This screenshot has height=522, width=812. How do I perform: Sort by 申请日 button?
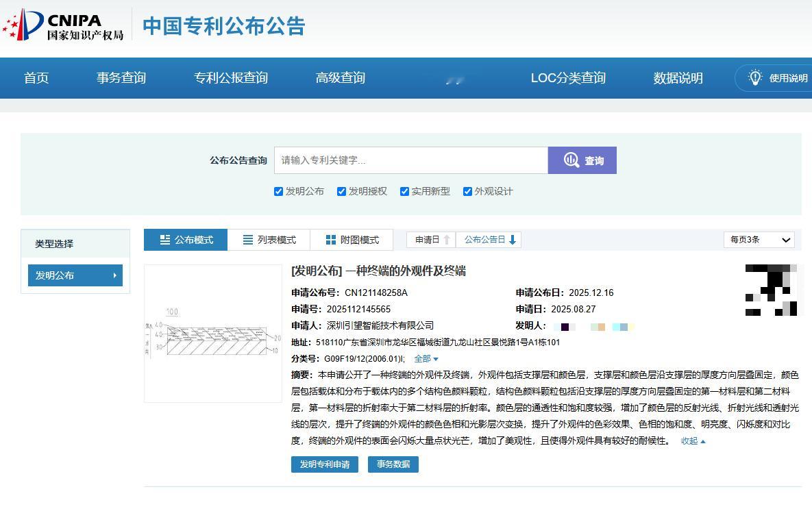(431, 240)
